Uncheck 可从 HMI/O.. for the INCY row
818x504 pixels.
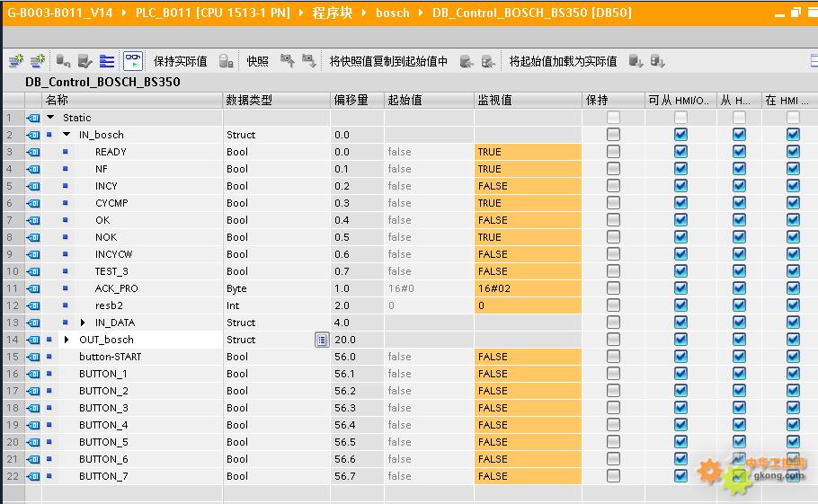point(680,186)
